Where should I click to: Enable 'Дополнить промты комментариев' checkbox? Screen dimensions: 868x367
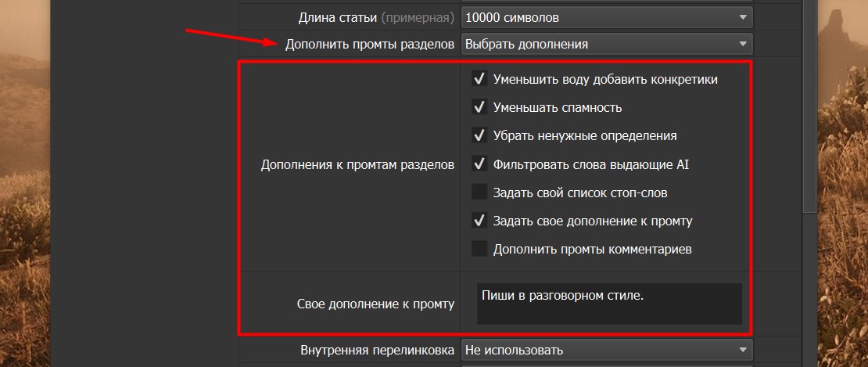[x=479, y=249]
